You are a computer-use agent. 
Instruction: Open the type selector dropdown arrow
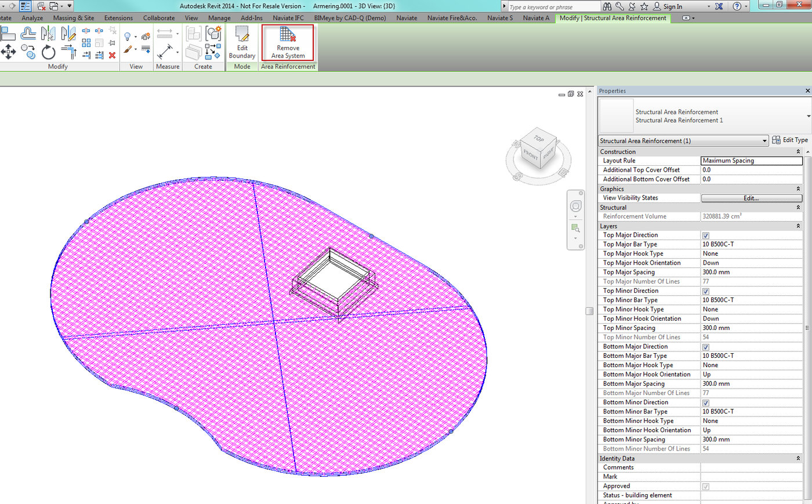tap(808, 116)
